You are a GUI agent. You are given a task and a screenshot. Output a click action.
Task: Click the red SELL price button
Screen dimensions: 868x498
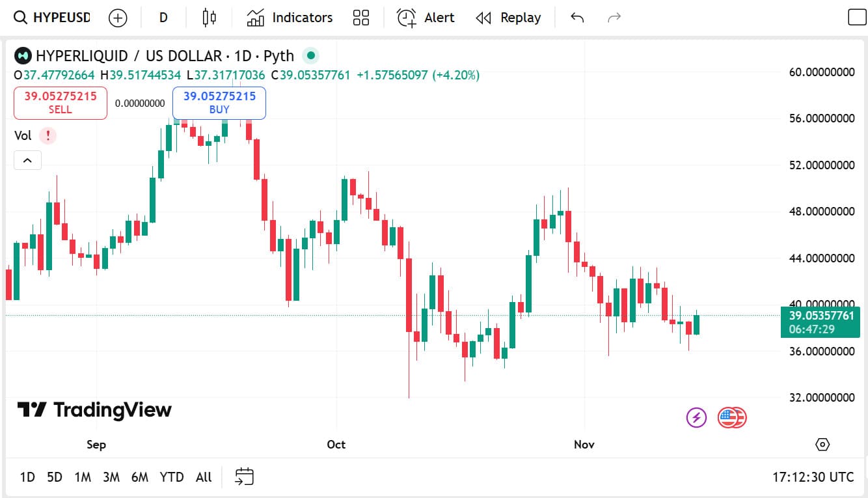coord(61,103)
